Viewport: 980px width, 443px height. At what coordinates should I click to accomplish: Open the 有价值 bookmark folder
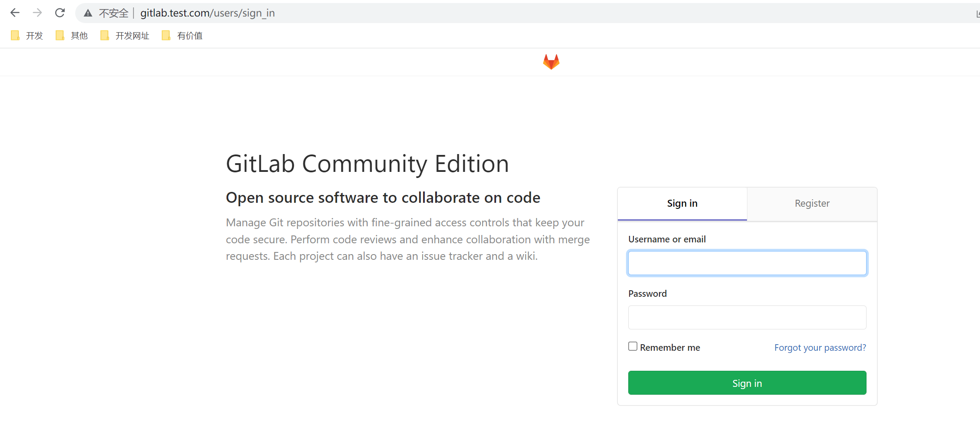click(x=182, y=36)
